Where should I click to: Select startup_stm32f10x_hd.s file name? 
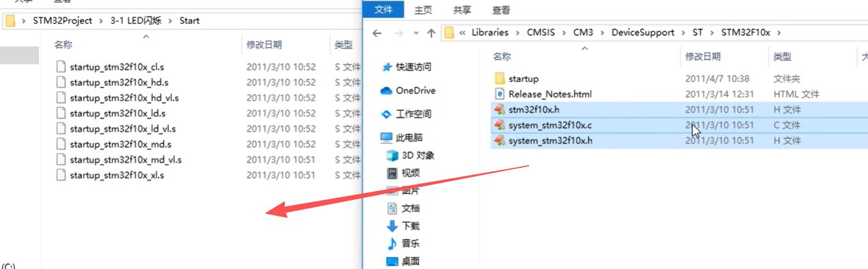[x=119, y=82]
